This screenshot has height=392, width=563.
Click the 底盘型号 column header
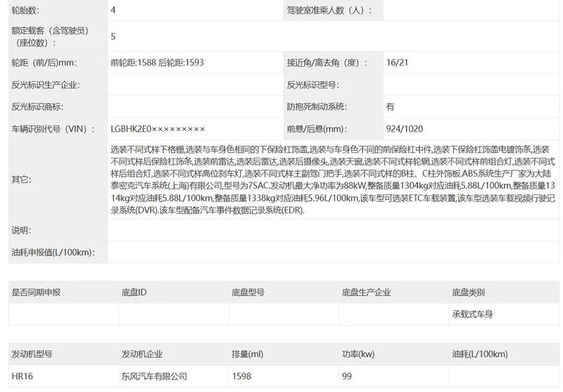point(248,292)
